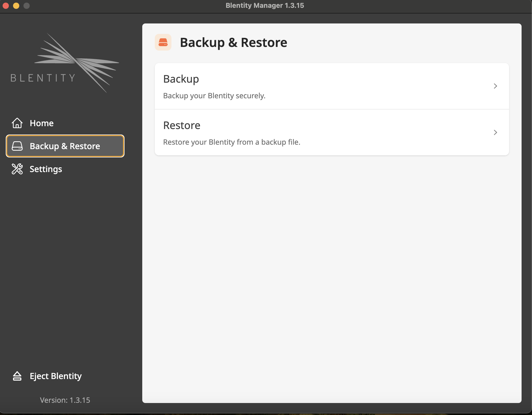Click the Home house icon
This screenshot has height=415, width=532.
(x=17, y=123)
